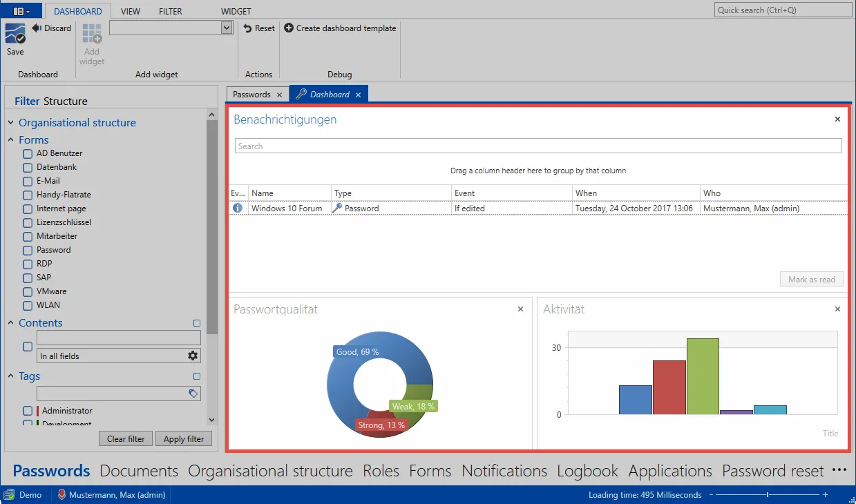This screenshot has width=856, height=504.
Task: Open the application menu icon at top-left
Action: point(22,11)
